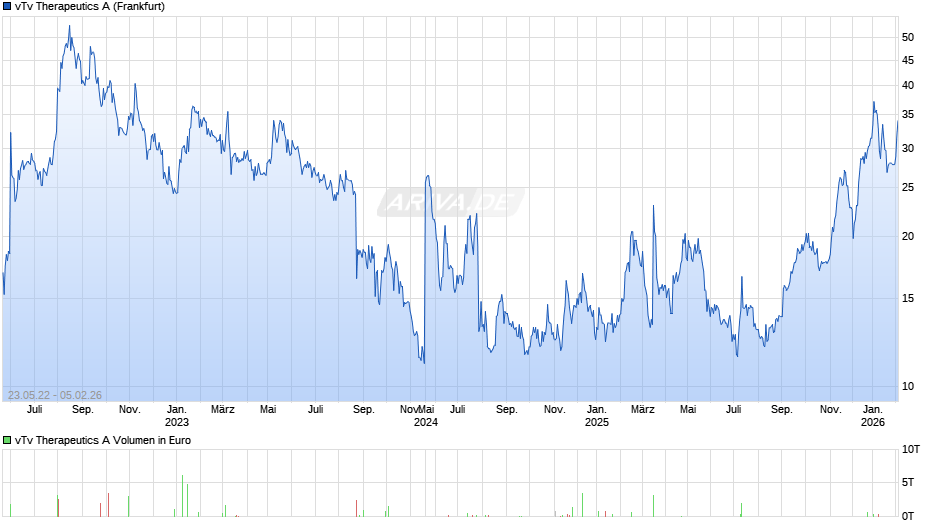Click the 'Jan.' label above 2025
This screenshot has height=526, width=940.
pyautogui.click(x=596, y=409)
